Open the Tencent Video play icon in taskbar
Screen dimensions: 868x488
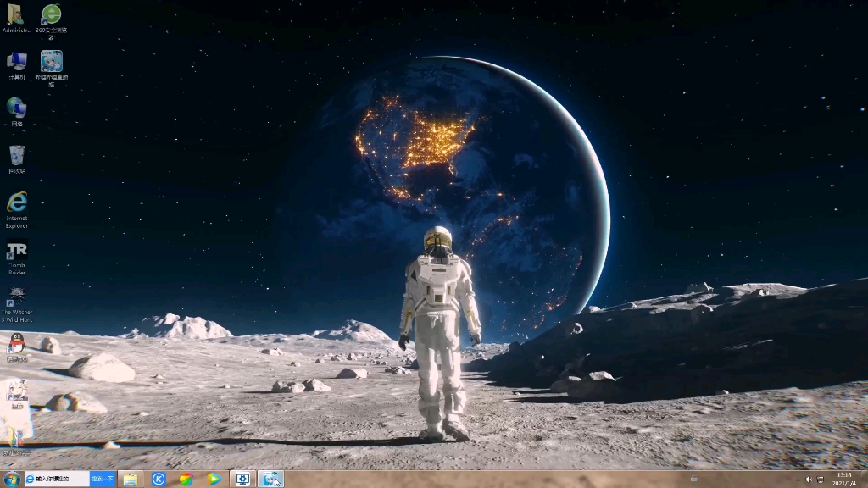point(214,480)
